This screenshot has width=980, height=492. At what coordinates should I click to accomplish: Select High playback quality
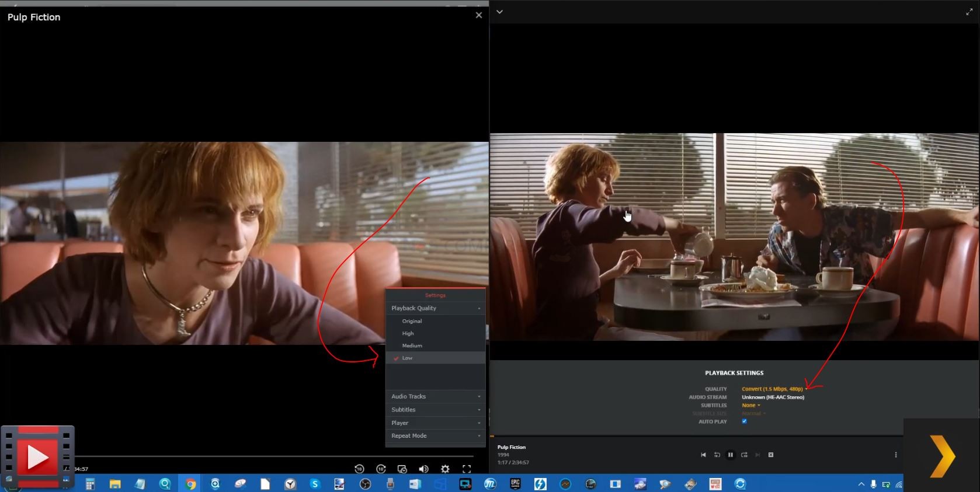click(435, 333)
